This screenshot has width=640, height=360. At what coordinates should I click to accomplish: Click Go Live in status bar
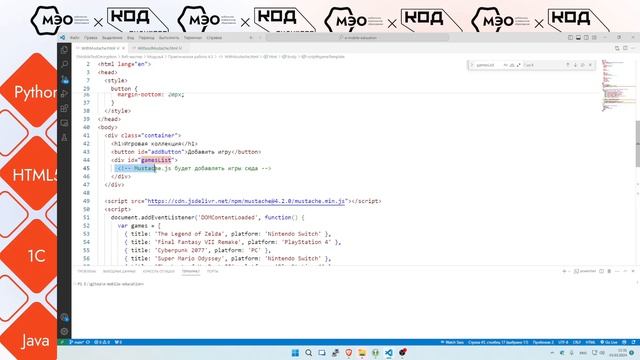[x=609, y=342]
